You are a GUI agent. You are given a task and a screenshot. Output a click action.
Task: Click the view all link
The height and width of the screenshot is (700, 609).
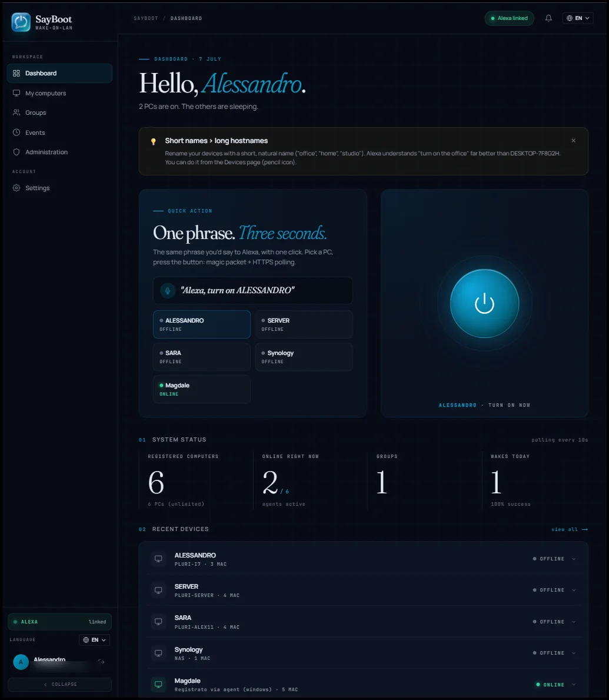pyautogui.click(x=570, y=529)
